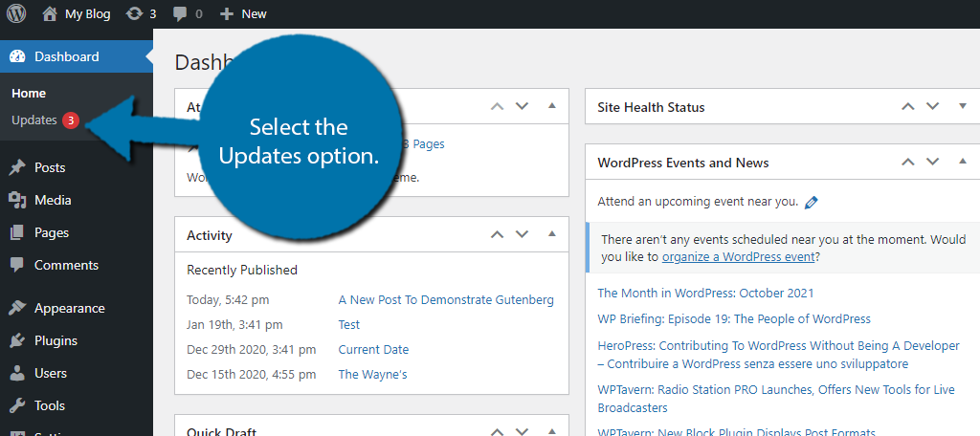The width and height of the screenshot is (980, 436).
Task: Collapse the At a Glance panel
Action: pyautogui.click(x=551, y=105)
